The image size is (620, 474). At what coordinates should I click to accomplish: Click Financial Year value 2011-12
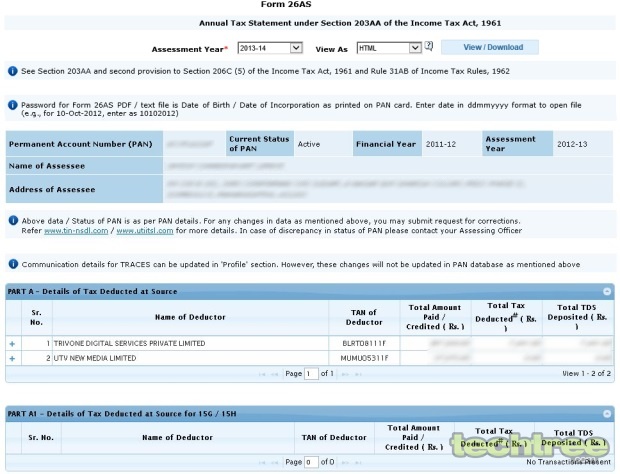(x=441, y=144)
